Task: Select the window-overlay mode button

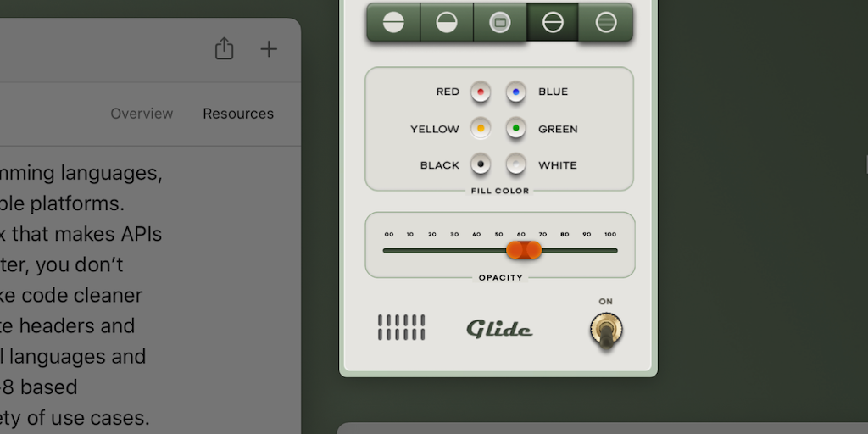Action: 500,22
